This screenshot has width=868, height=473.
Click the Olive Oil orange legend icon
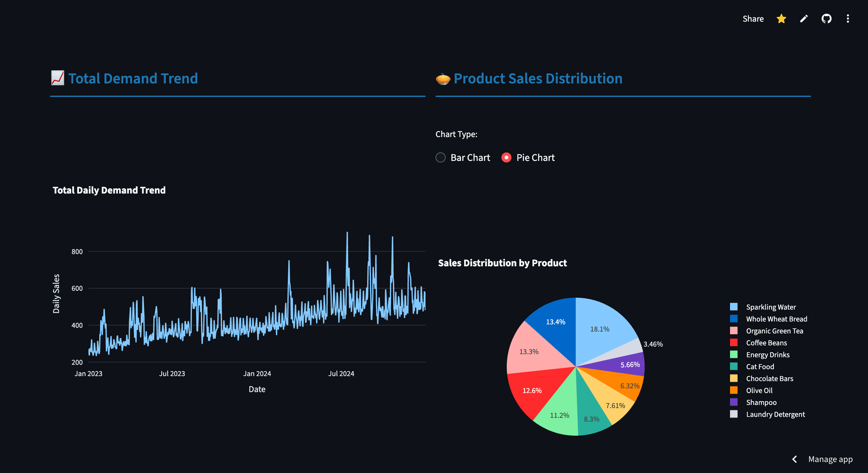click(733, 391)
